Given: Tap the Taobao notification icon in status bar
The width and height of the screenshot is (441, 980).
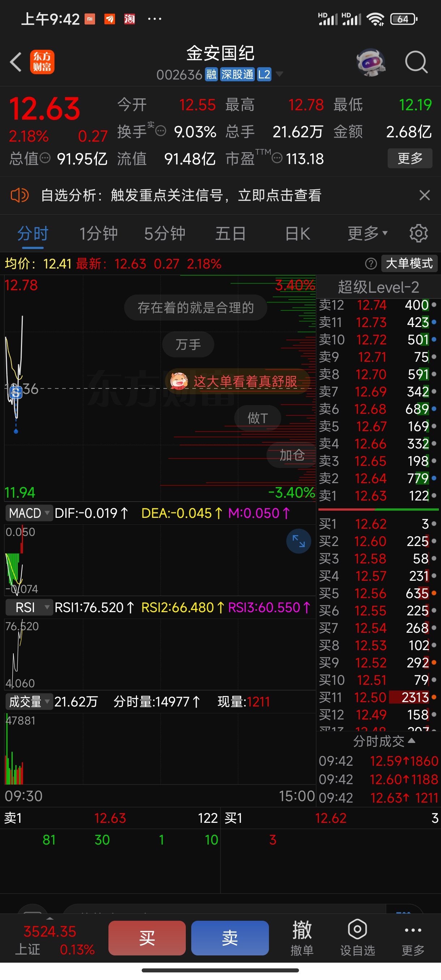Looking at the screenshot, I should (x=129, y=19).
